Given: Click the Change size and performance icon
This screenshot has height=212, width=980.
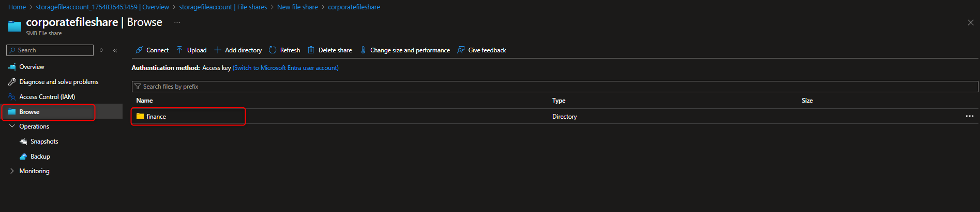Looking at the screenshot, I should 363,50.
